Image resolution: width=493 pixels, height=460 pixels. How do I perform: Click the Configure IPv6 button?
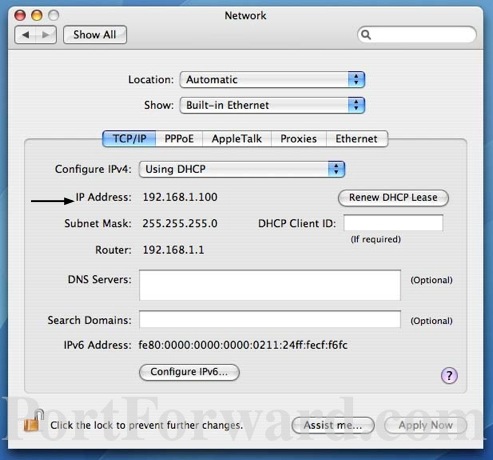(189, 372)
